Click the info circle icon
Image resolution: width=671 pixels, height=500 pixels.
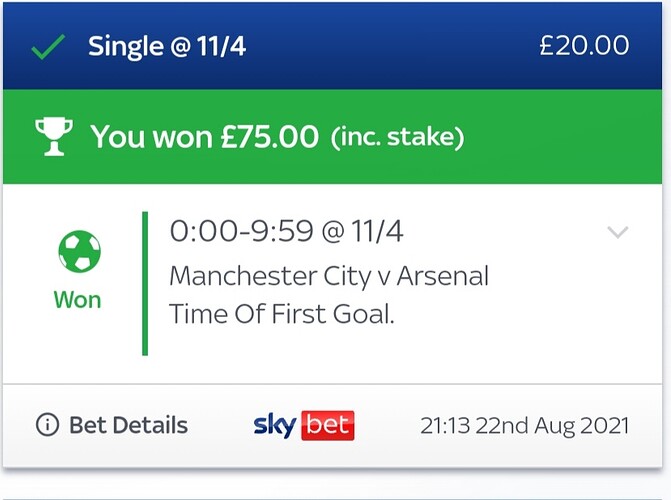(46, 425)
